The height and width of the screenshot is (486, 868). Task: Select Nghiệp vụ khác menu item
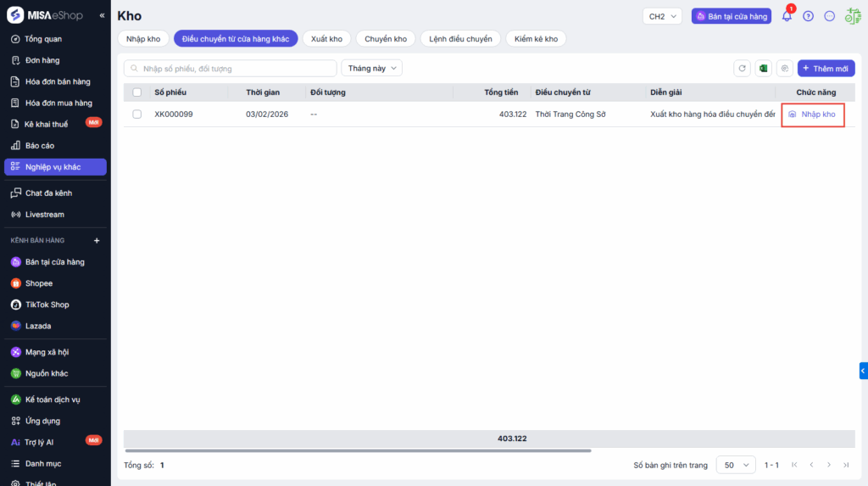tap(55, 167)
